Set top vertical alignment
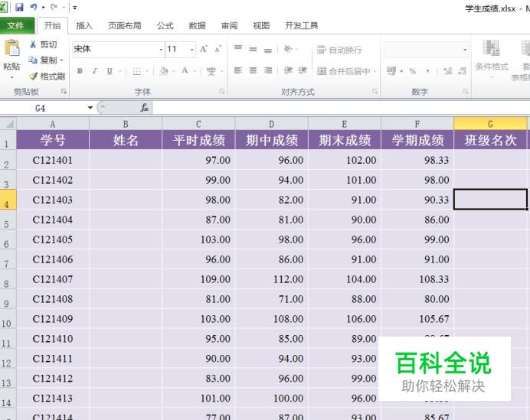The width and height of the screenshot is (530, 420). coord(238,47)
